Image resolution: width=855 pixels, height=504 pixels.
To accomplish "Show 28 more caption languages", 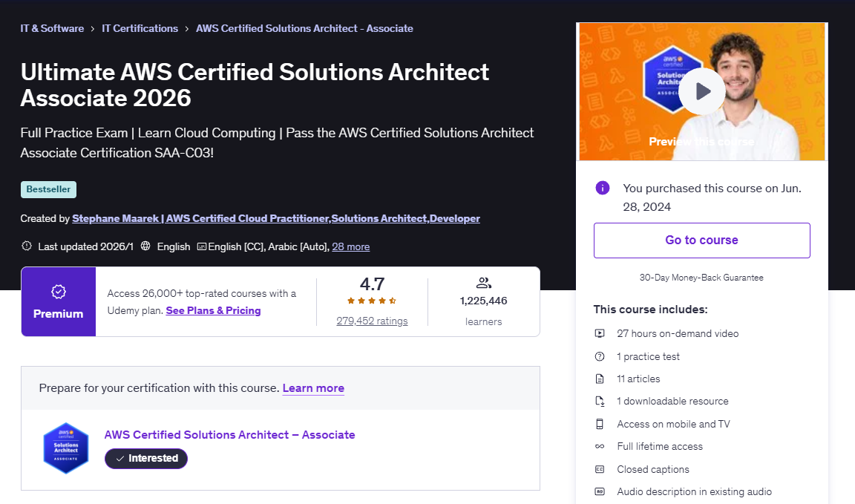I will click(x=350, y=246).
